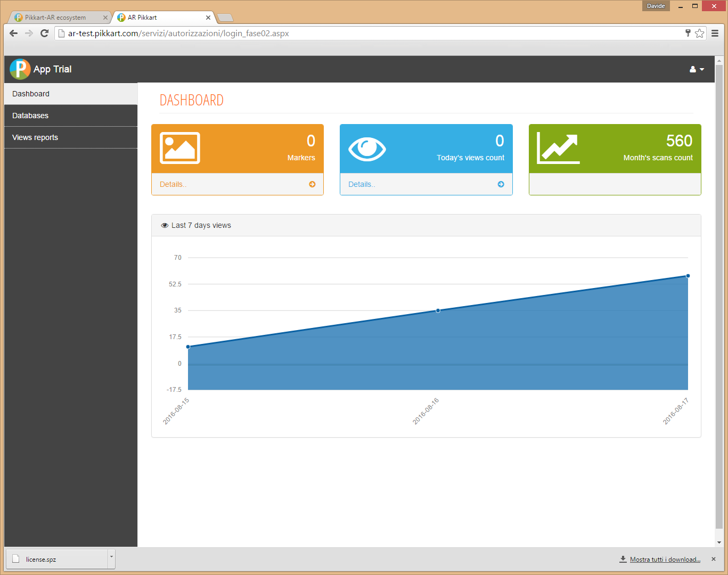Viewport: 728px width, 575px height.
Task: Click the Month's scans count label
Action: 658,158
